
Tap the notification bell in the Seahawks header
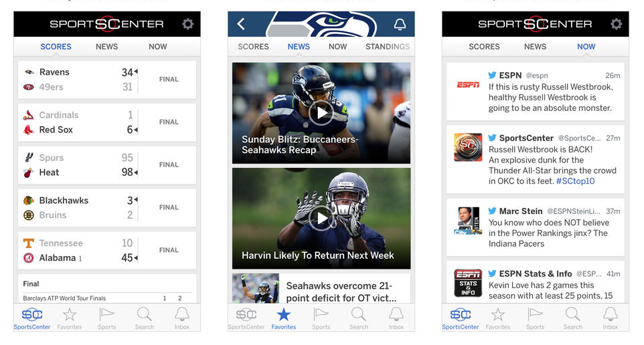point(400,24)
